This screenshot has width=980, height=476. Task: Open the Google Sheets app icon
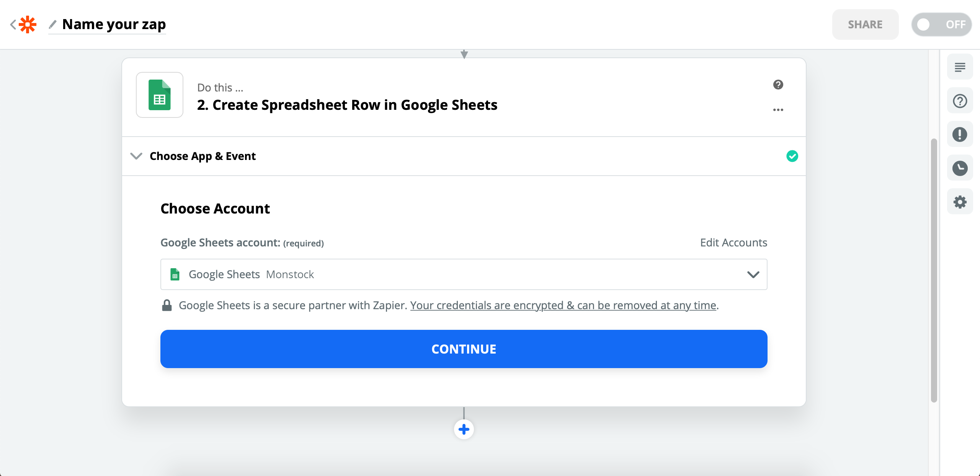pos(160,95)
